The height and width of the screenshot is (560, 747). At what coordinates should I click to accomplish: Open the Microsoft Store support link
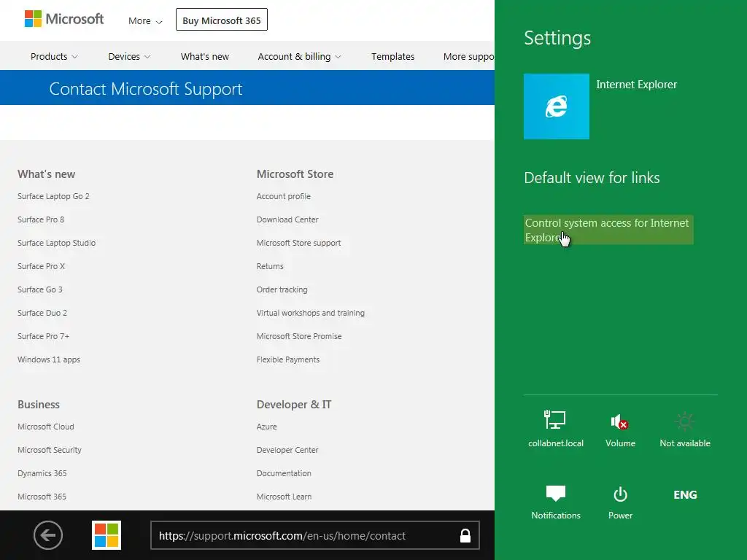(x=298, y=243)
